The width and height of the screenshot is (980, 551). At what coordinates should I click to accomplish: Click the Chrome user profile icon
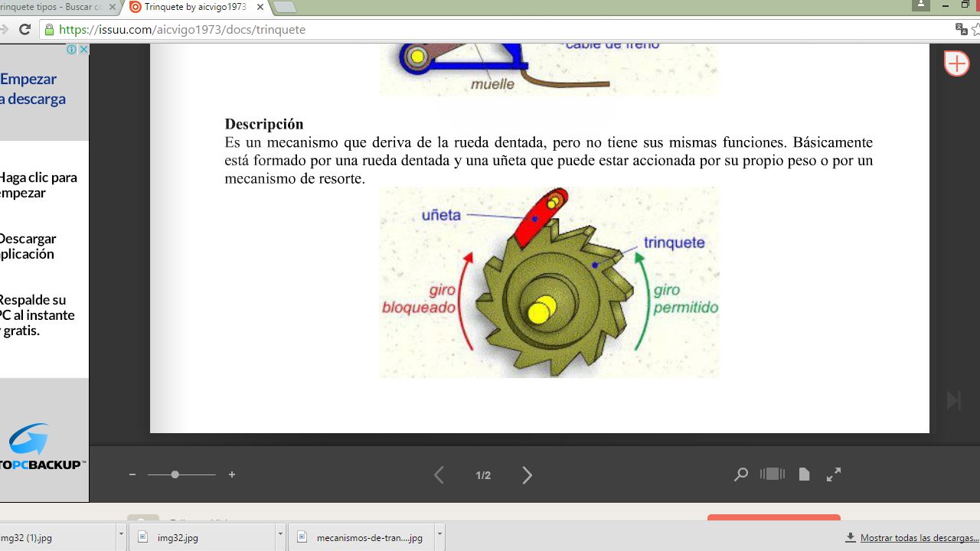[921, 5]
